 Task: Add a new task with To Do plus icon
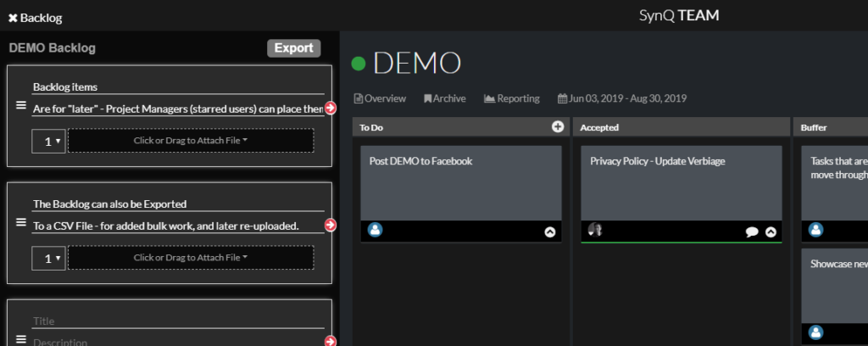point(557,127)
